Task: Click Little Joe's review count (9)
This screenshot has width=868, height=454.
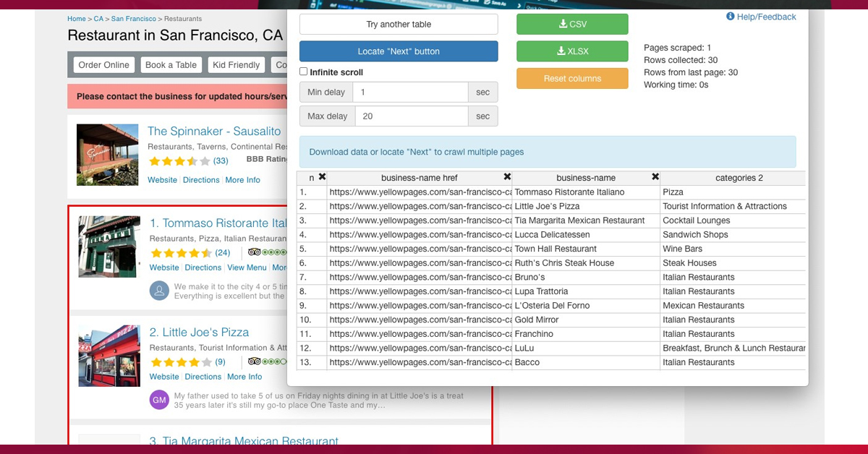Action: click(220, 361)
